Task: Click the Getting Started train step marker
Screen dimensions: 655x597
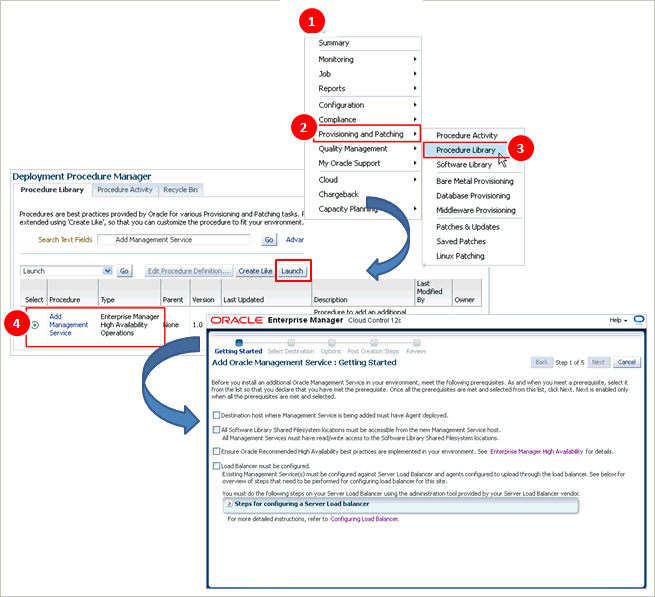Action: [239, 343]
